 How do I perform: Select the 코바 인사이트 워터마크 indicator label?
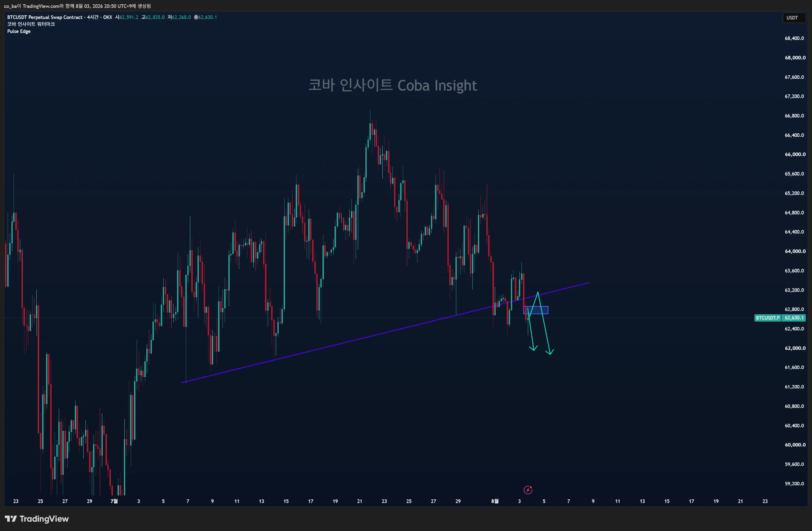[31, 24]
